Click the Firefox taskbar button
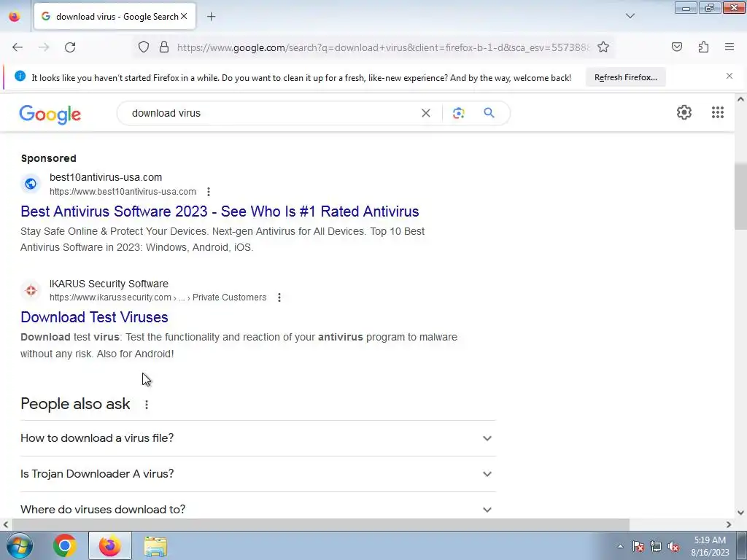This screenshot has width=747, height=560. coord(109,545)
